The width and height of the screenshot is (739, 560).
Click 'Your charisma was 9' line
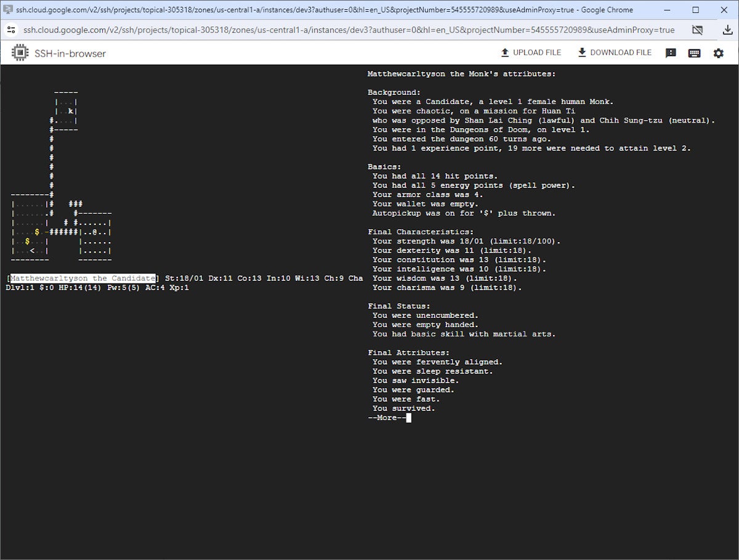tap(447, 288)
